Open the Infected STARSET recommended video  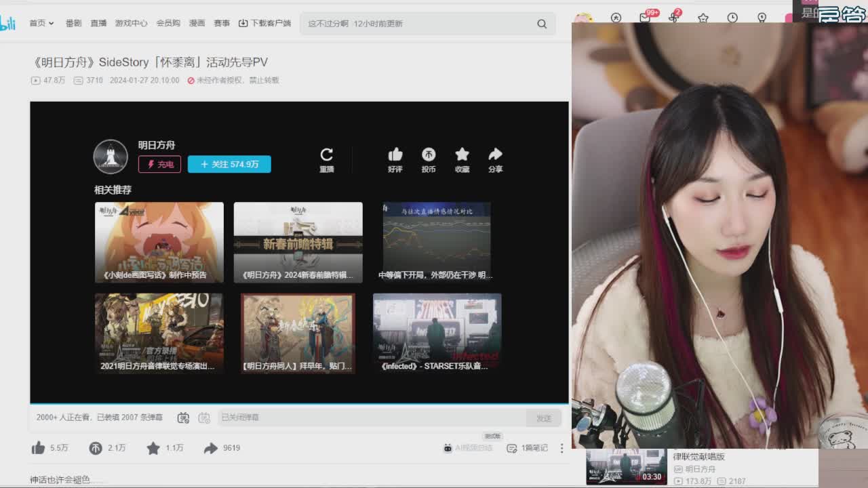click(x=437, y=333)
